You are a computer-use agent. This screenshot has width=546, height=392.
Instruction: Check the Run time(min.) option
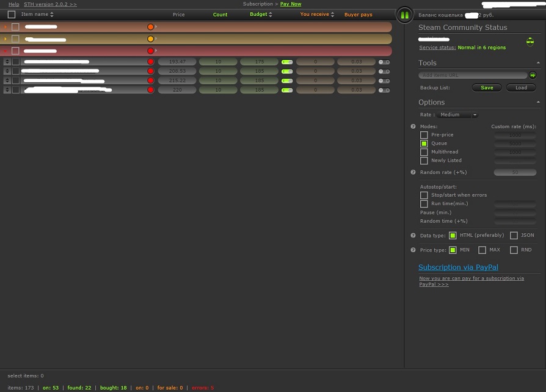424,204
